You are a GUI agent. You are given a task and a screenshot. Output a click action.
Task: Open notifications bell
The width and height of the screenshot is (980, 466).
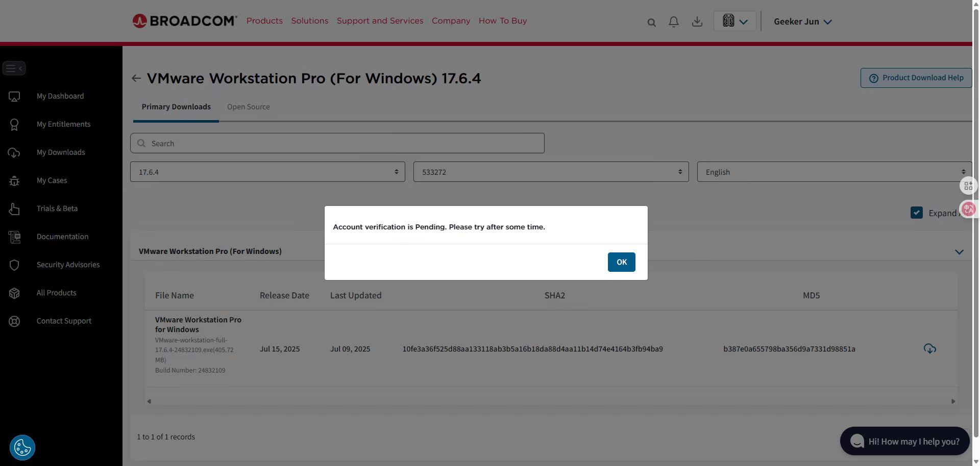674,21
